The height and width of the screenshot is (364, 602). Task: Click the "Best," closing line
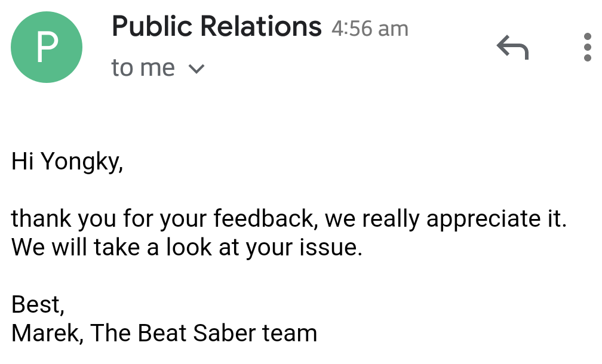(38, 304)
